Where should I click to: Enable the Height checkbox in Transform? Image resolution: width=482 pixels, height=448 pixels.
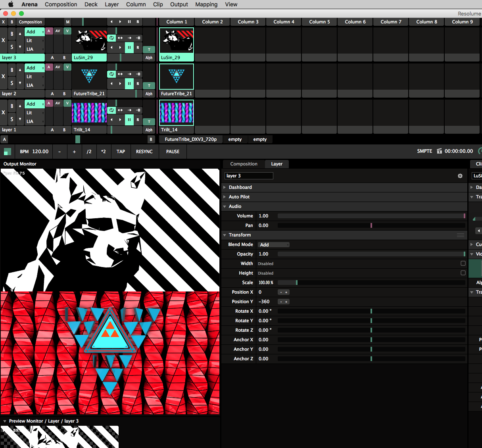(x=463, y=273)
